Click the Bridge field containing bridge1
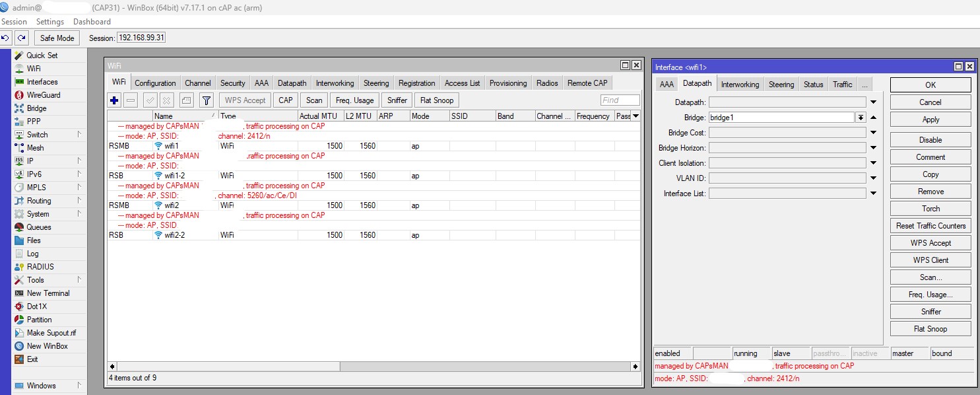Viewport: 980px width, 395px height. point(781,118)
